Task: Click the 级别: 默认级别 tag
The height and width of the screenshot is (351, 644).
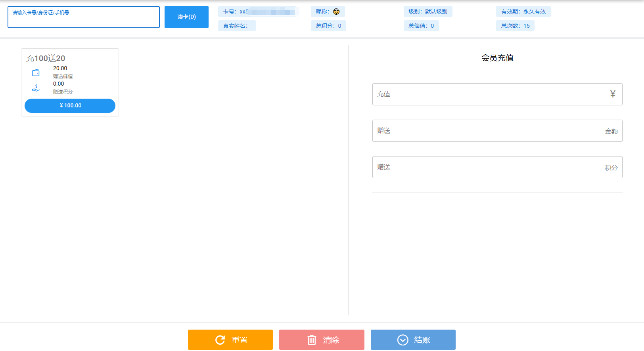Action: point(428,11)
